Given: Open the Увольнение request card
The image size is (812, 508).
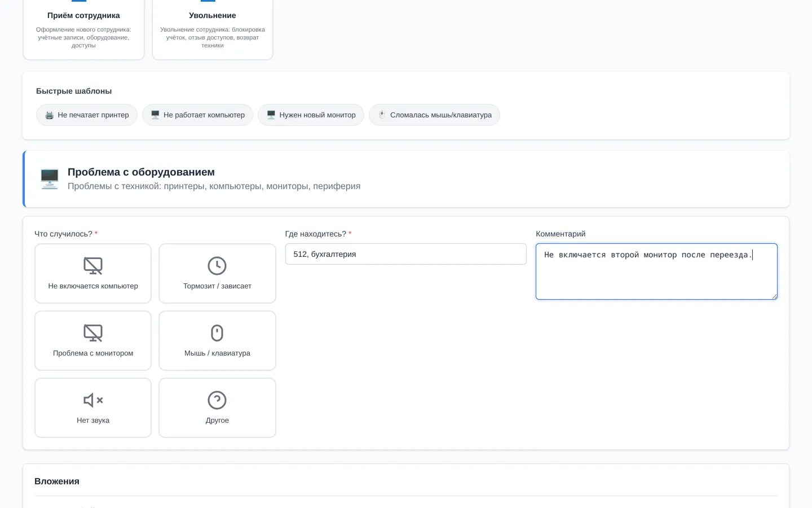Looking at the screenshot, I should click(213, 29).
